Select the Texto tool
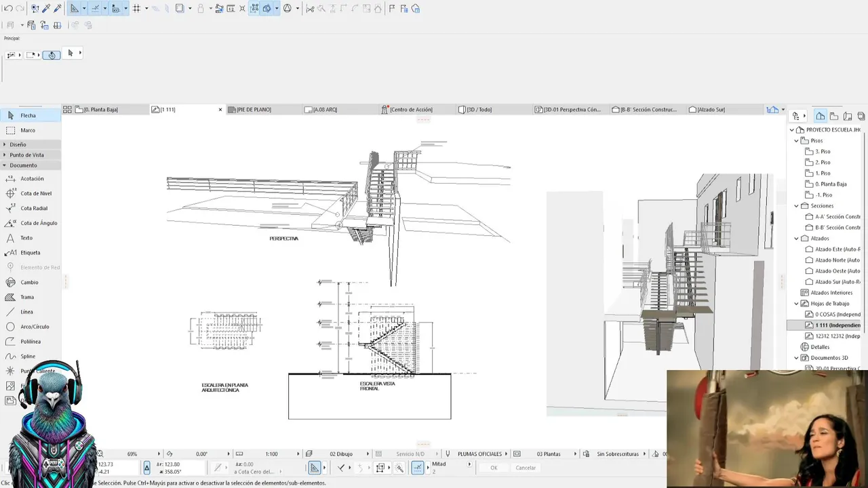The image size is (868, 488). point(31,238)
